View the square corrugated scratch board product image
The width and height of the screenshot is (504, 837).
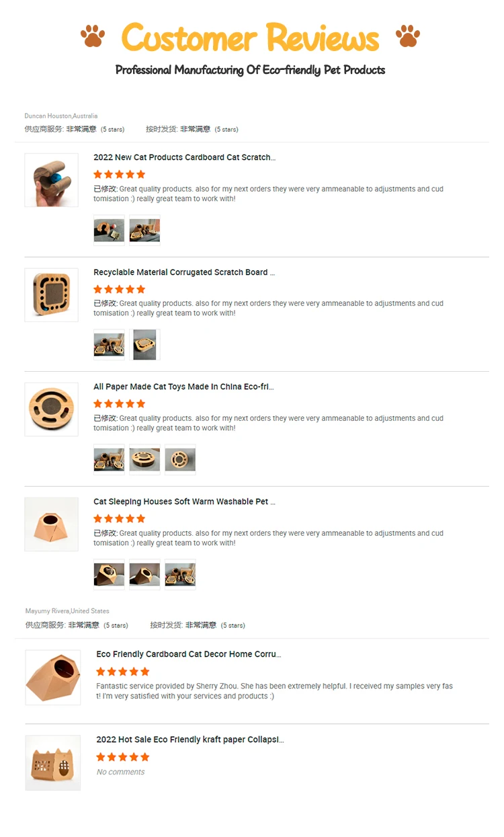pyautogui.click(x=52, y=295)
